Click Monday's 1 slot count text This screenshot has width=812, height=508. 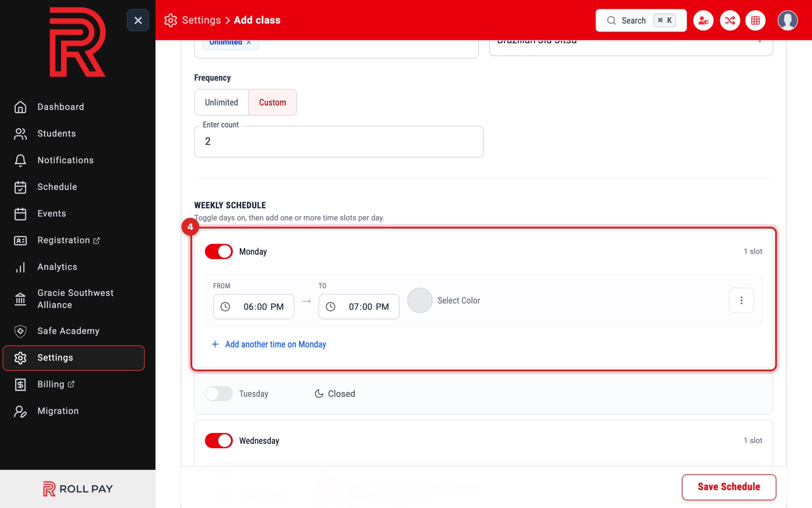pos(753,251)
